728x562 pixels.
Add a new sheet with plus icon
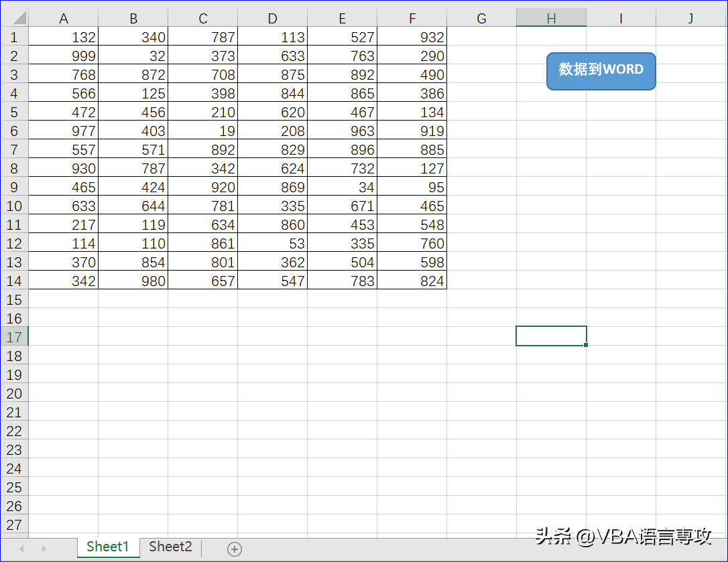tap(235, 549)
